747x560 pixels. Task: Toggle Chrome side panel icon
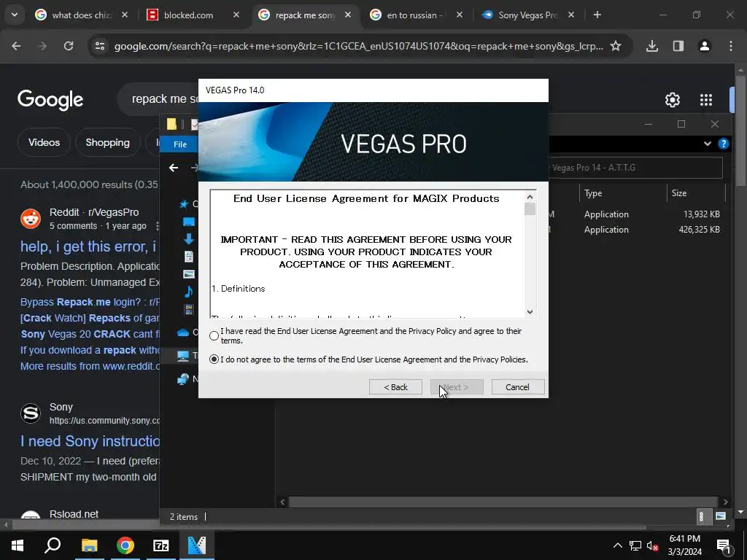[678, 46]
